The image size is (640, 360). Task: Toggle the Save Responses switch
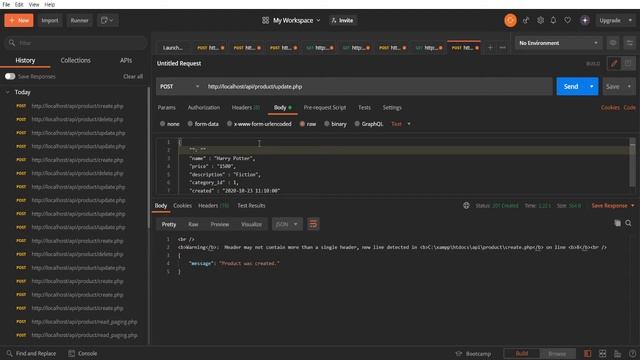point(10,76)
